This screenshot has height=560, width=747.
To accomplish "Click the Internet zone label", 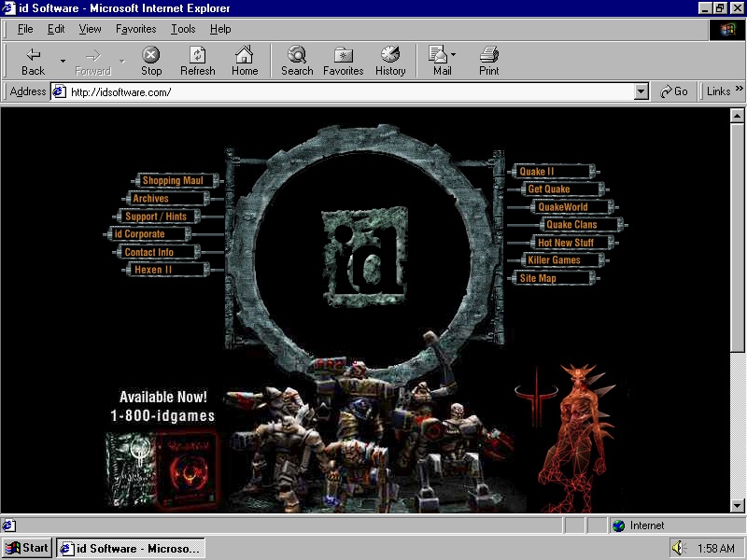I will click(646, 525).
